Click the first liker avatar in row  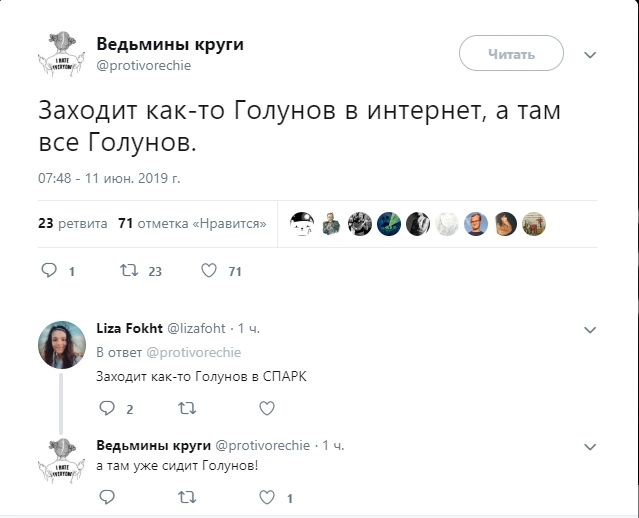pos(302,224)
